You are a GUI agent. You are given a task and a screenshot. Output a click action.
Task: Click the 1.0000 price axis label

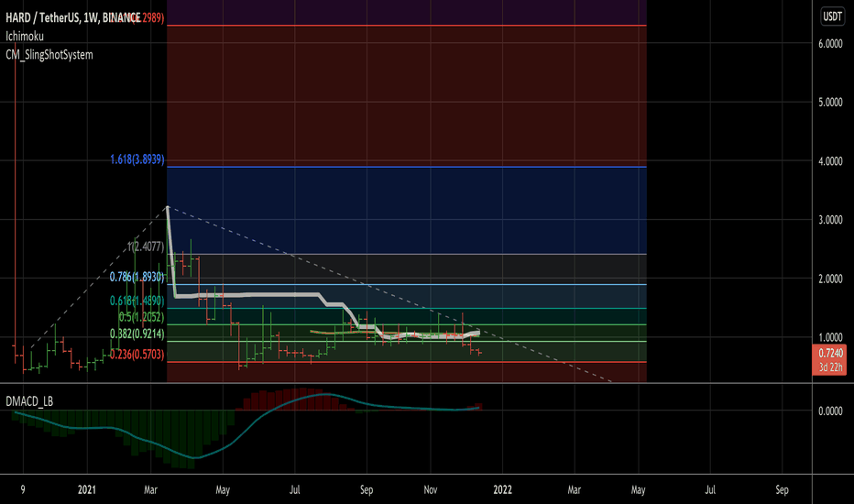(830, 338)
